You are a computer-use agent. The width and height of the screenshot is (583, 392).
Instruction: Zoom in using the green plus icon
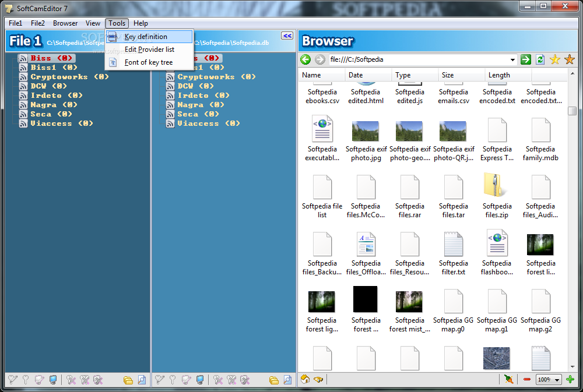pos(570,379)
